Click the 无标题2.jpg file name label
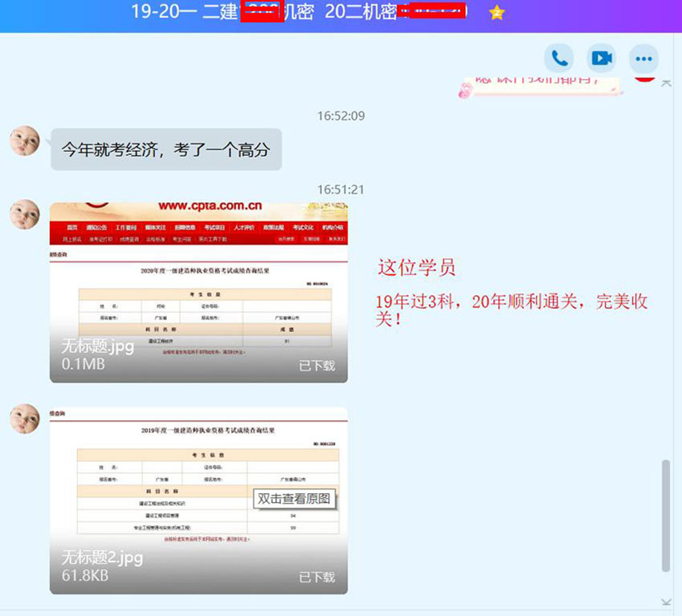The image size is (682, 616). pyautogui.click(x=102, y=557)
